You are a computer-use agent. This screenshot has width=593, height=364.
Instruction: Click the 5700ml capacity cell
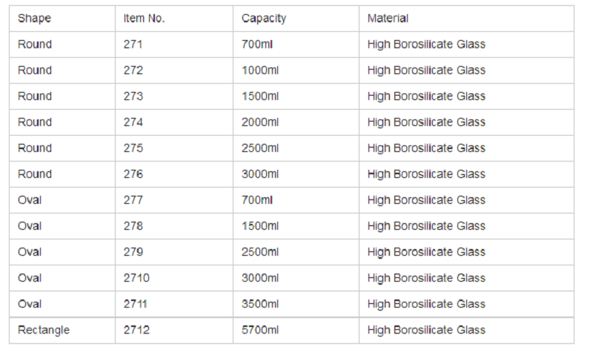pos(260,331)
